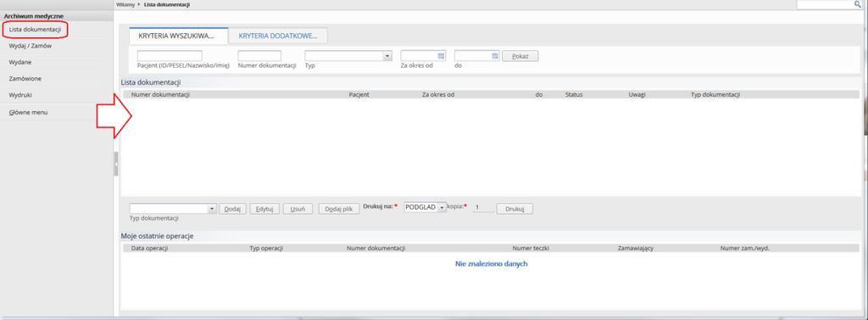Viewport: 868px width, 320px height.
Task: Click the Usuń button
Action: pos(298,209)
